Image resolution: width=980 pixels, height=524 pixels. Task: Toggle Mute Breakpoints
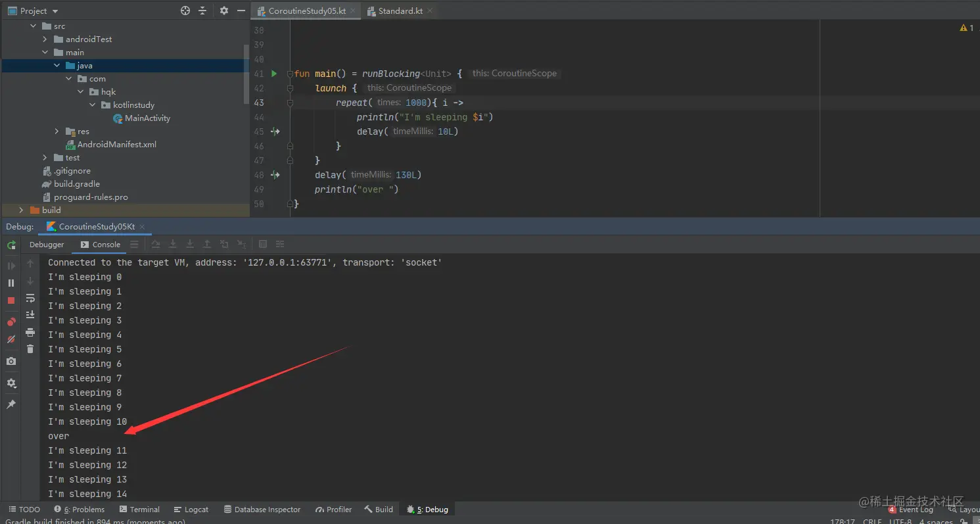[11, 339]
